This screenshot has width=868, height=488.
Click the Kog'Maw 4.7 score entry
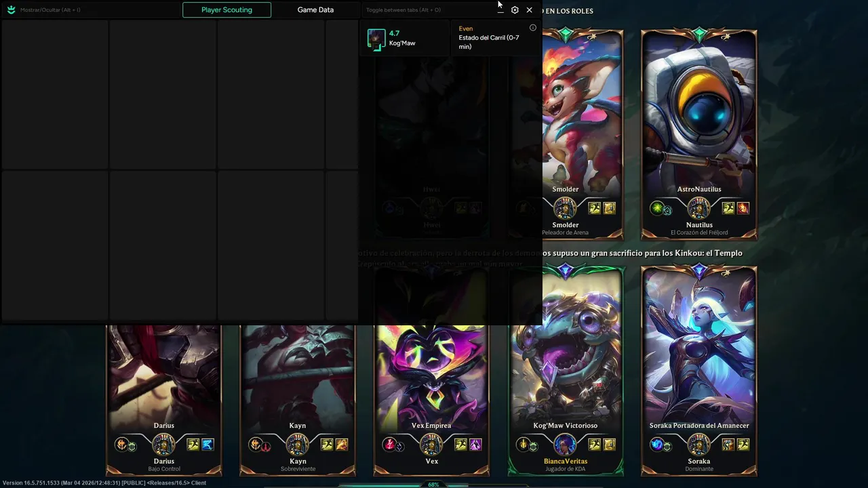point(404,38)
